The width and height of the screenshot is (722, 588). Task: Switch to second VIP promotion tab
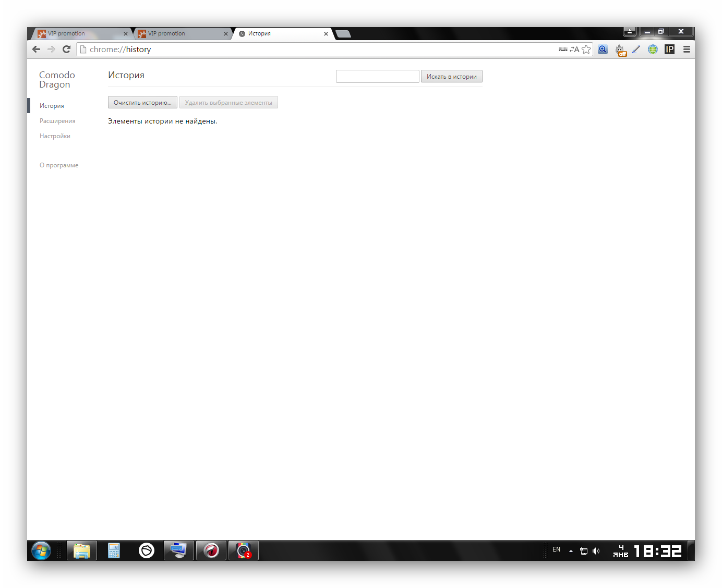coord(182,33)
